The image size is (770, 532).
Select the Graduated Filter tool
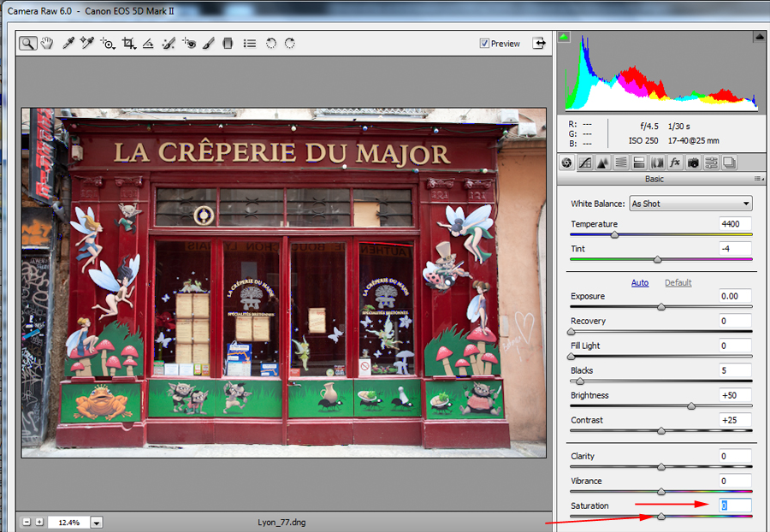click(228, 44)
